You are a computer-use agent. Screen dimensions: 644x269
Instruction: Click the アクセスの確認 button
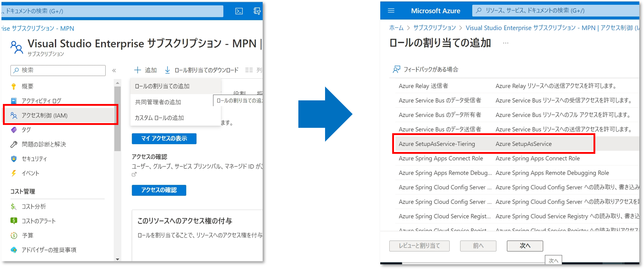click(159, 190)
